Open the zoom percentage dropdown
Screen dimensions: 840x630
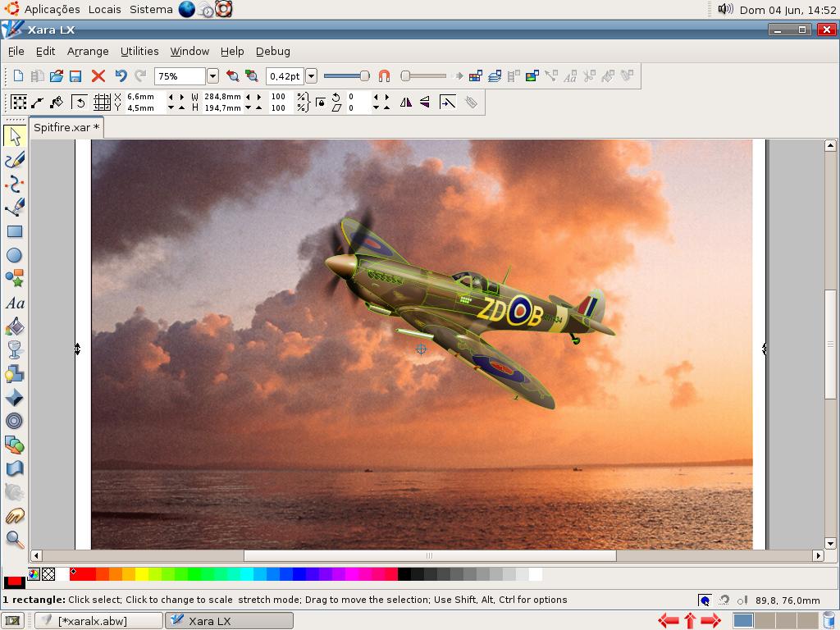coord(212,76)
